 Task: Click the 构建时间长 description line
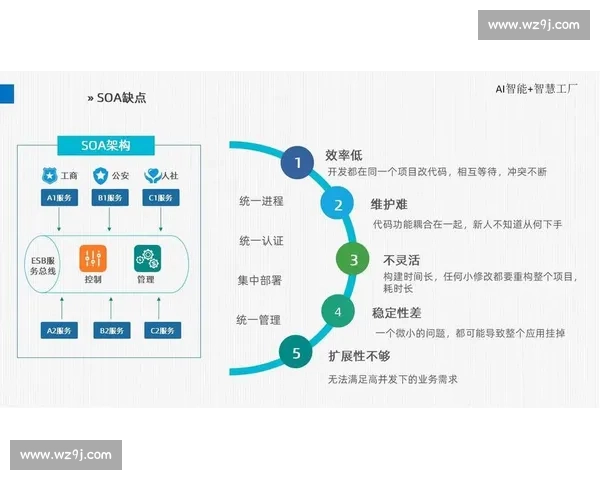click(481, 282)
